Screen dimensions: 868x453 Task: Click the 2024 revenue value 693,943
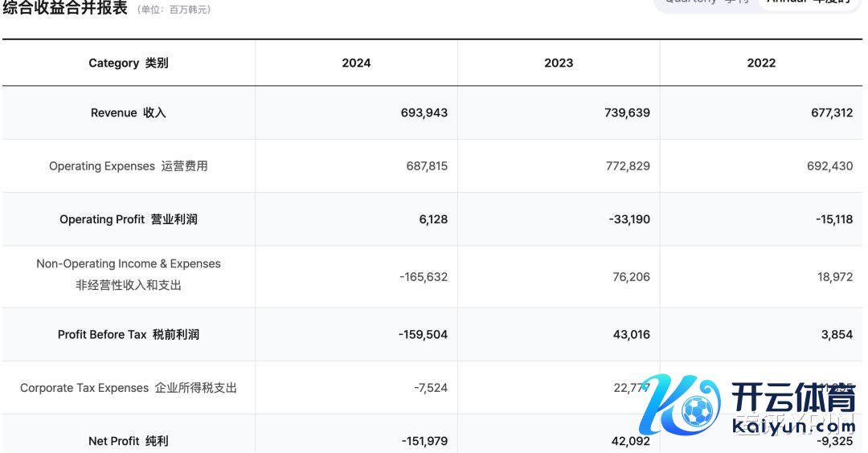tap(424, 112)
